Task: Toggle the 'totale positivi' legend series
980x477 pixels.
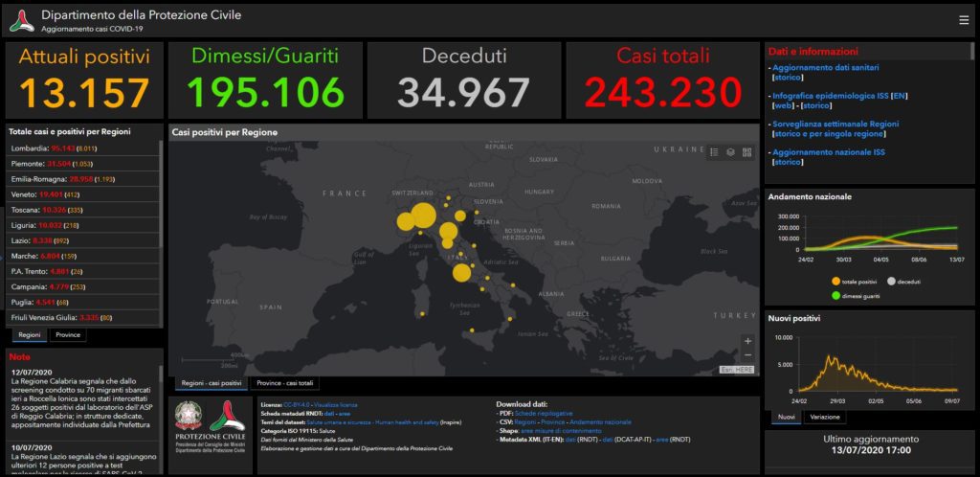Action: point(836,281)
